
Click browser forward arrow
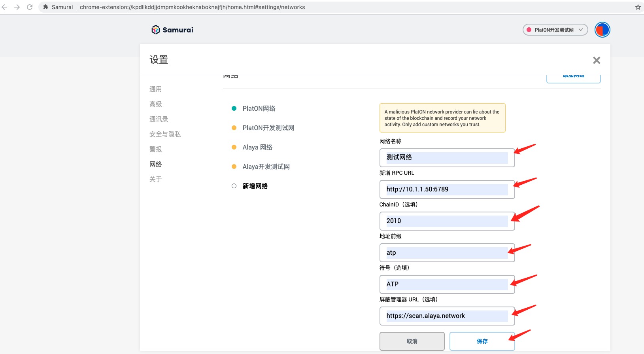pos(17,7)
